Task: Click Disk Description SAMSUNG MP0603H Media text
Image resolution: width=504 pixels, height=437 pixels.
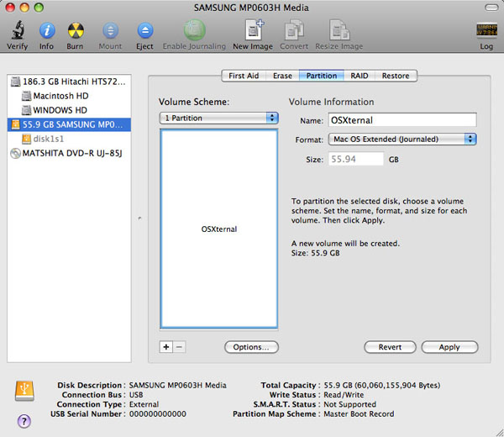Action: pyautogui.click(x=178, y=385)
